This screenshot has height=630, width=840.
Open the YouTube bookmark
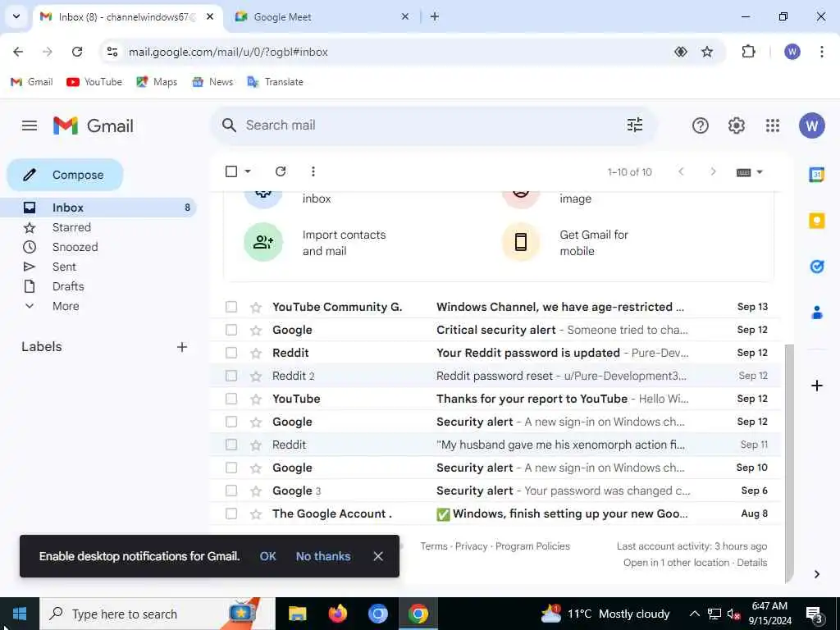[x=94, y=82]
